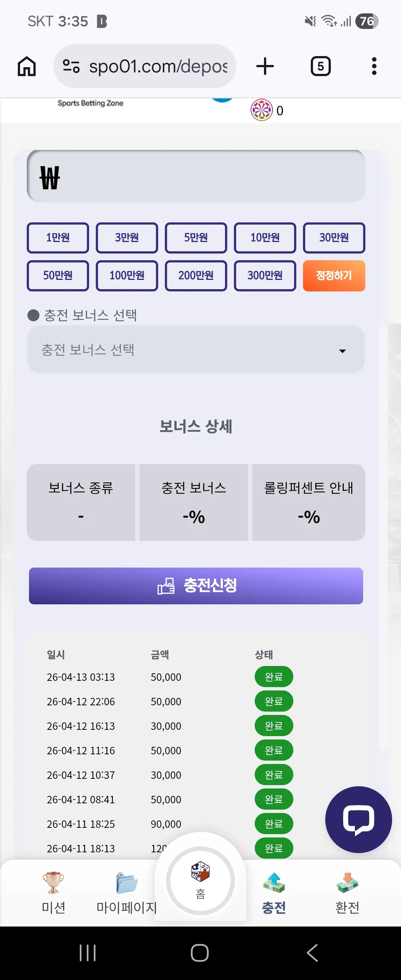Tap Android recent apps navigation button

(88, 953)
